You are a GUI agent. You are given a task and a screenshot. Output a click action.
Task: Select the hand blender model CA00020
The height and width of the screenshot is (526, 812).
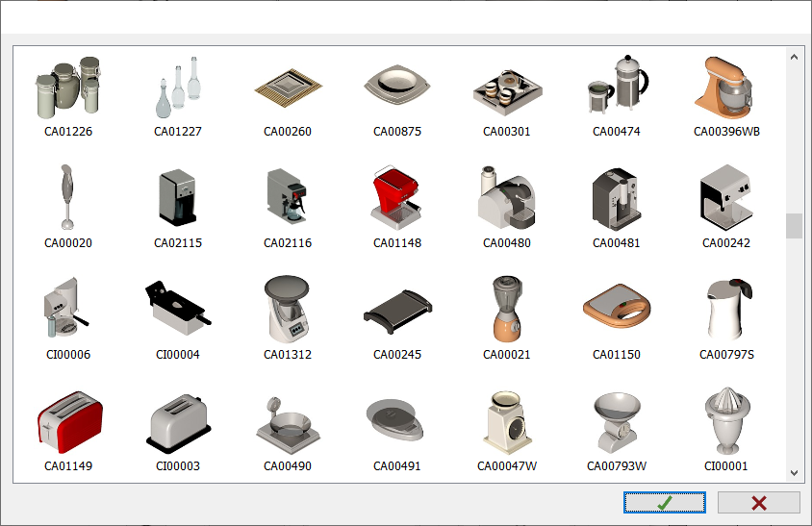pos(66,197)
